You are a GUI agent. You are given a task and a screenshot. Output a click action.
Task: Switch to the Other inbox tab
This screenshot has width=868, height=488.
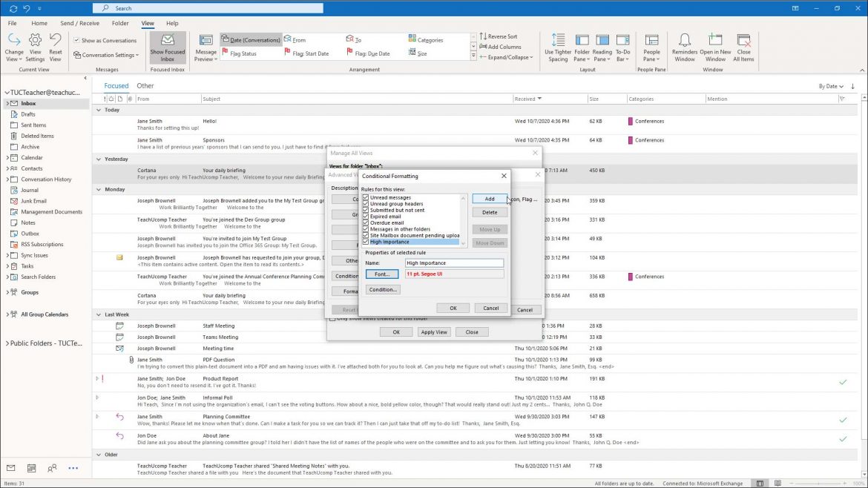[145, 85]
